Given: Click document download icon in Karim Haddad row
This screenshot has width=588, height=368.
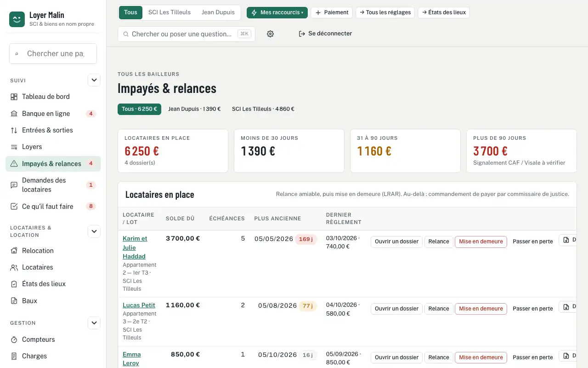Looking at the screenshot, I should pos(566,240).
